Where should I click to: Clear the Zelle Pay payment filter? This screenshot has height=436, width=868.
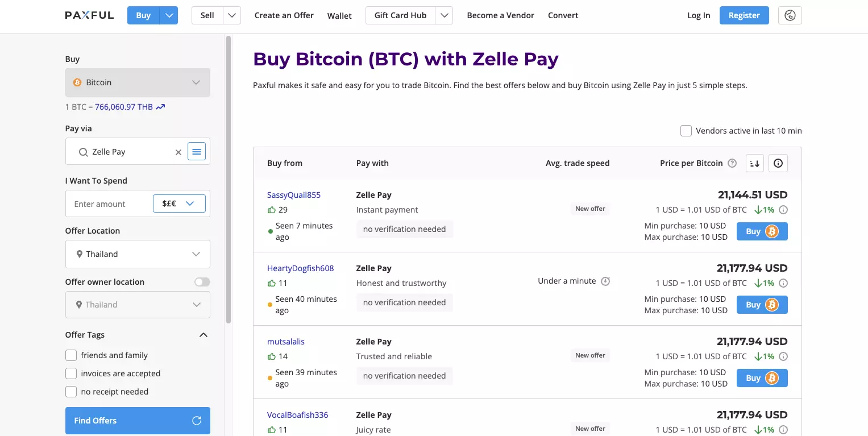pos(178,152)
